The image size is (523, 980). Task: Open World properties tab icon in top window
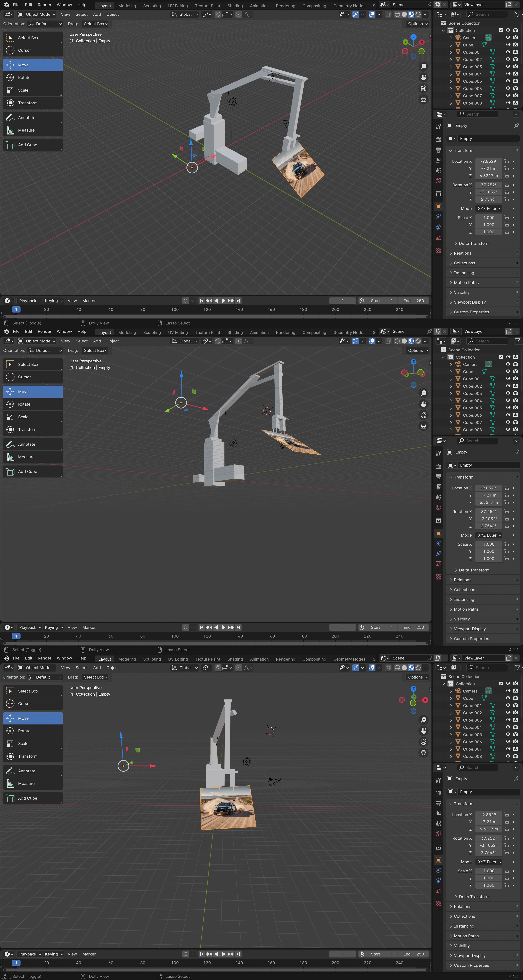click(439, 181)
